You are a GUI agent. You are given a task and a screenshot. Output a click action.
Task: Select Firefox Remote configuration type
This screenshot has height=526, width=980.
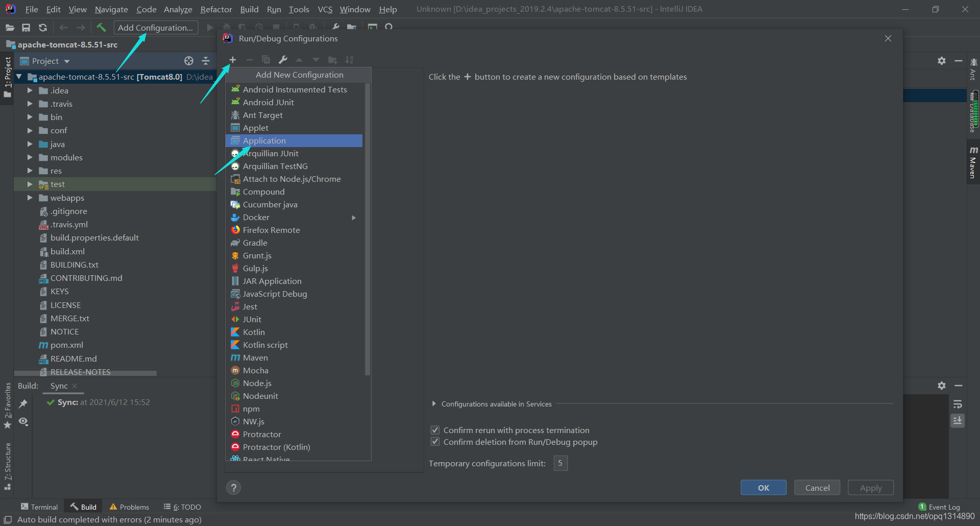tap(294, 230)
